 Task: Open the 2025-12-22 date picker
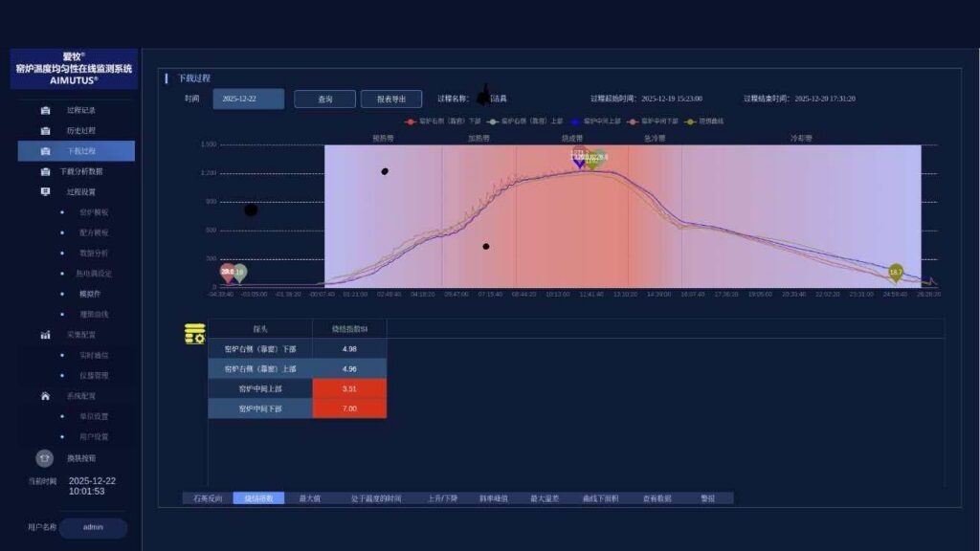(x=248, y=99)
